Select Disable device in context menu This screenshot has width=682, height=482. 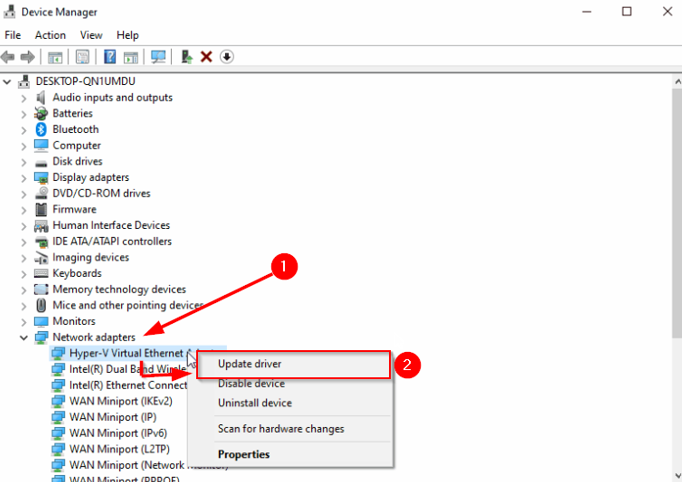pyautogui.click(x=250, y=384)
